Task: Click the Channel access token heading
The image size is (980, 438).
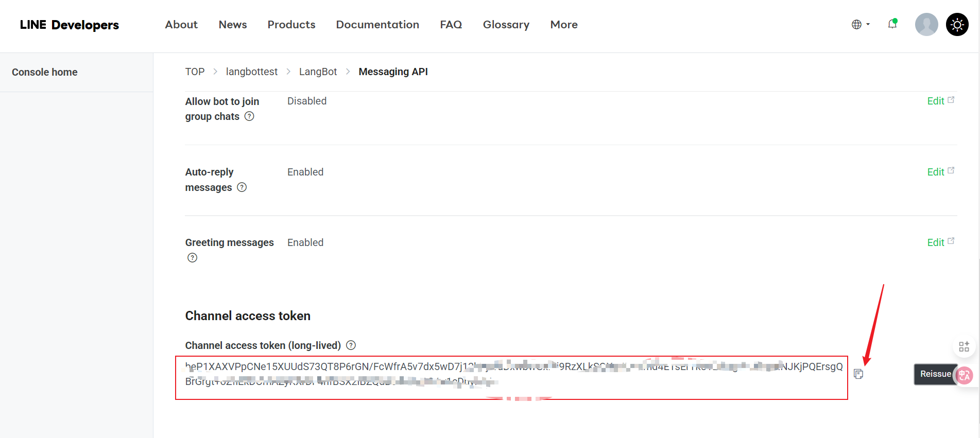Action: tap(248, 316)
